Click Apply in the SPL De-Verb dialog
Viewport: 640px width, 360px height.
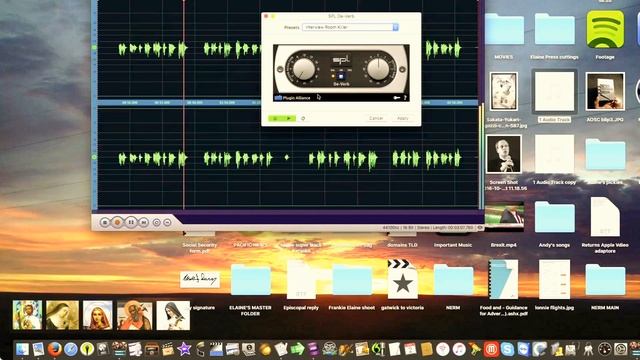[x=403, y=118]
